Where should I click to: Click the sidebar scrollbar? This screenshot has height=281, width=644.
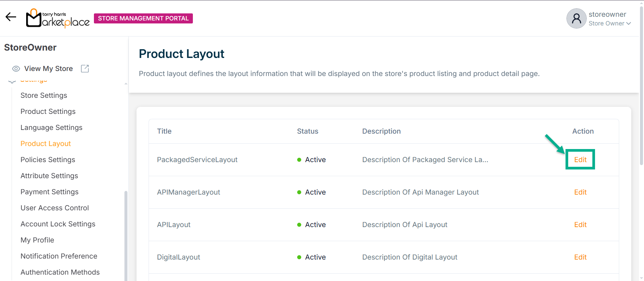click(126, 234)
